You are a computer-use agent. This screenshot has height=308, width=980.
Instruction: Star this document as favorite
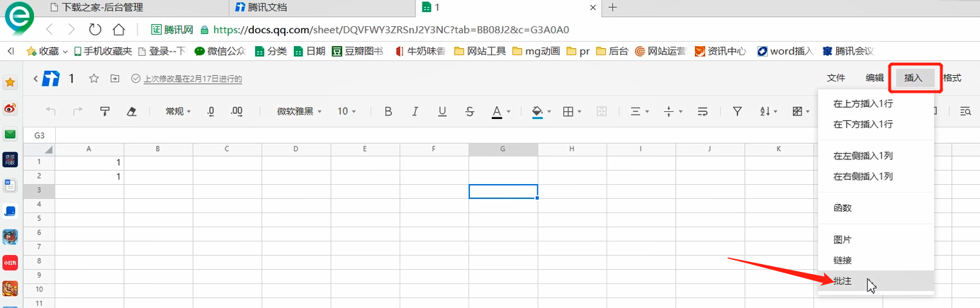[94, 79]
